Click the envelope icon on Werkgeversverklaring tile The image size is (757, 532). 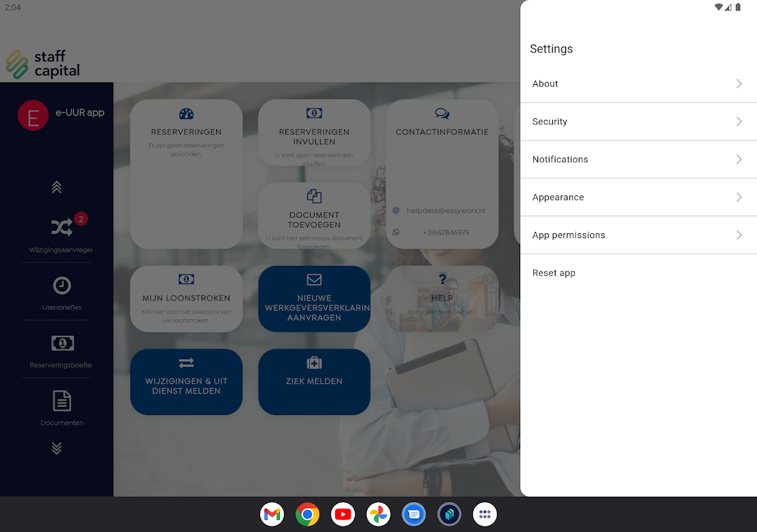click(314, 279)
